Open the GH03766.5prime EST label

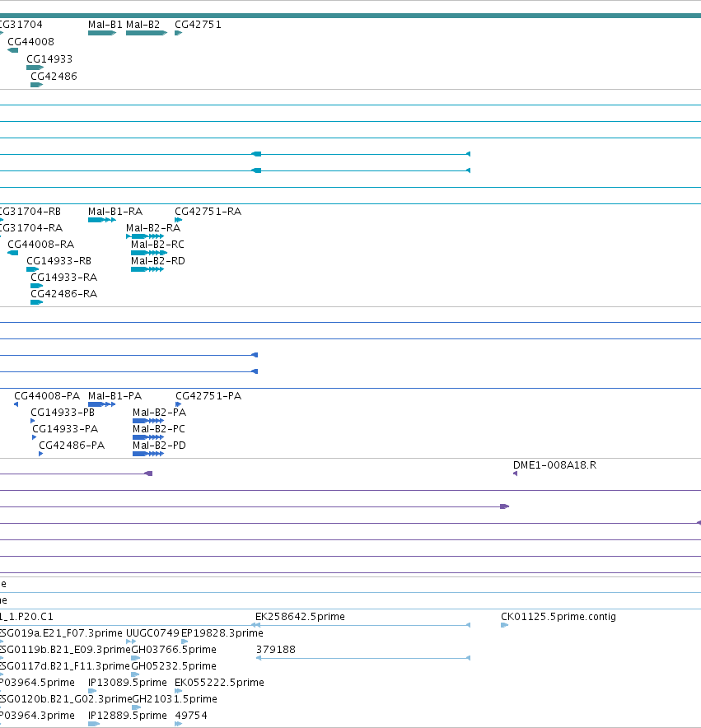tap(174, 650)
